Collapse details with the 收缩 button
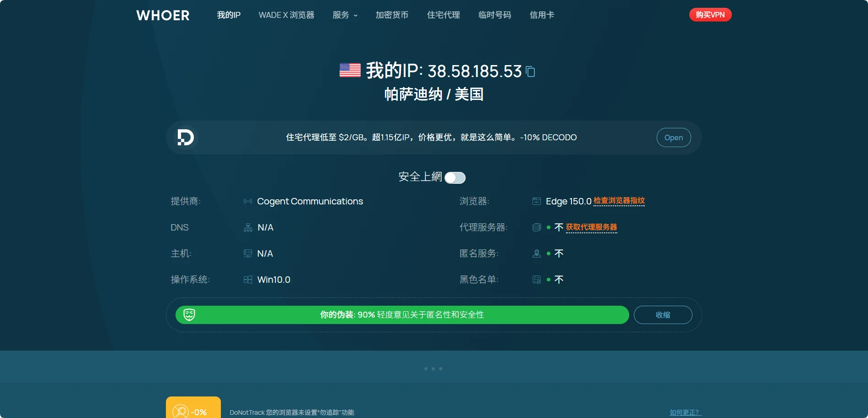Viewport: 868px width, 418px height. pyautogui.click(x=663, y=315)
